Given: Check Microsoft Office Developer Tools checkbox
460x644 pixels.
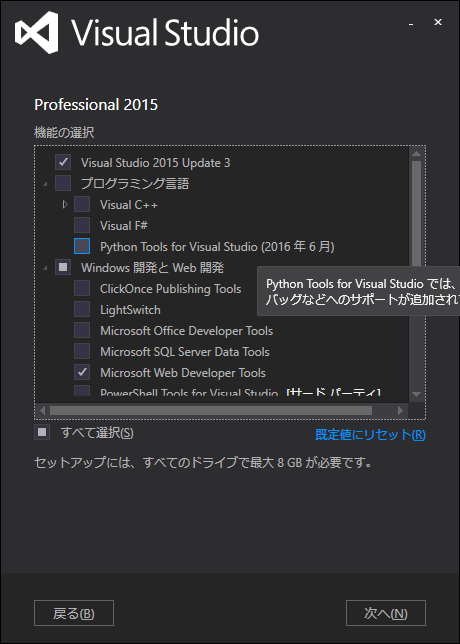Looking at the screenshot, I should tap(82, 330).
